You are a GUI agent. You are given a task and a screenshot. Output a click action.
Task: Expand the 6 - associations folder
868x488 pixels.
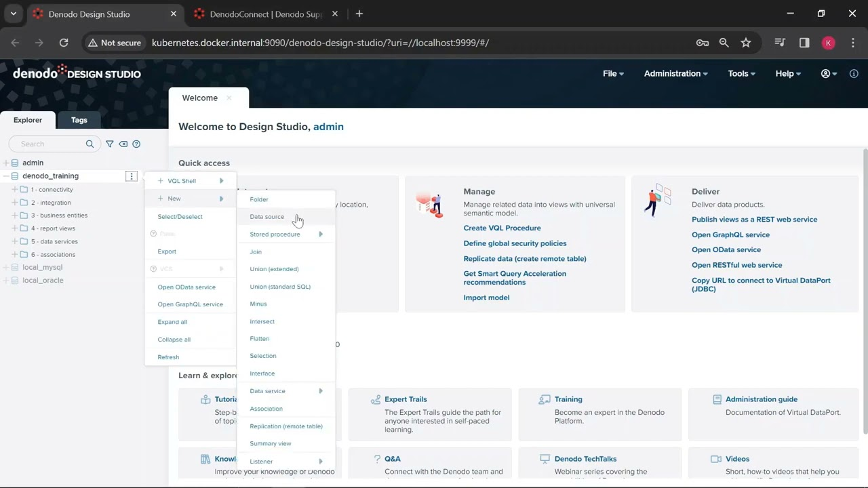tap(14, 255)
